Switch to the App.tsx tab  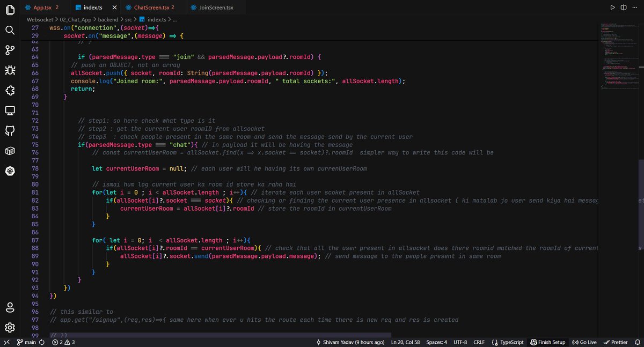(45, 8)
